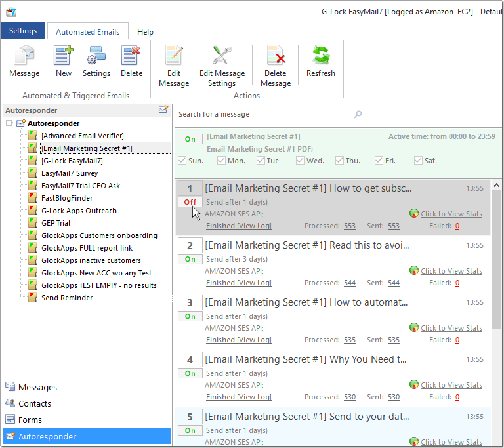Toggle the Sat. checkbox
504x448 pixels.
(x=418, y=160)
